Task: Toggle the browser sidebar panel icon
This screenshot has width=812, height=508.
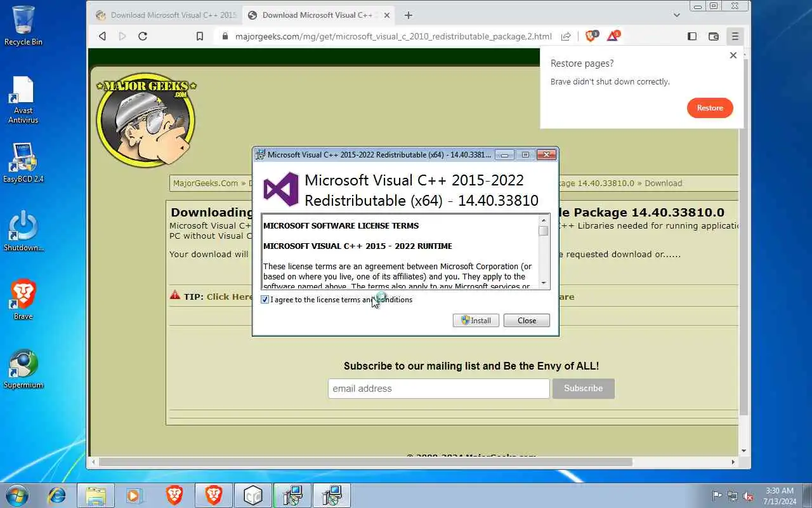Action: [x=692, y=36]
